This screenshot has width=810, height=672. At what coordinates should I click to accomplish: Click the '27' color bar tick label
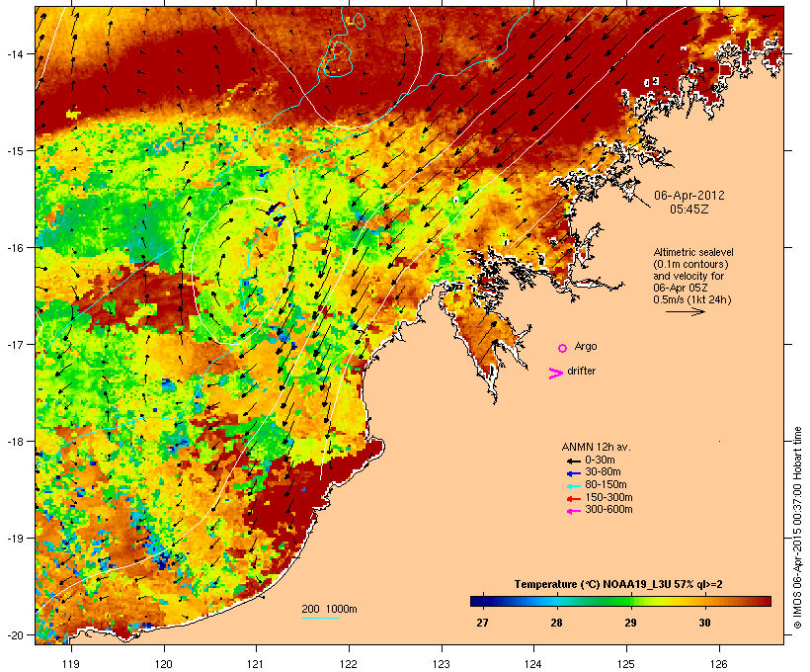pos(482,623)
